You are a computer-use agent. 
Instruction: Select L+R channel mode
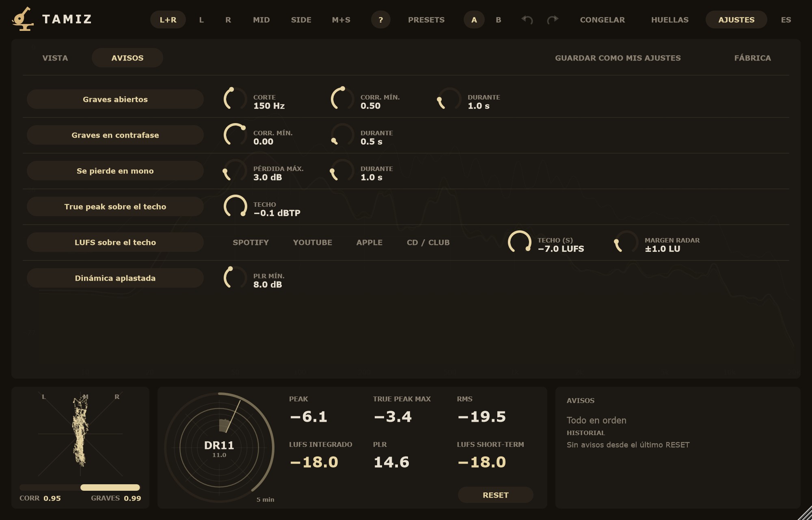(168, 19)
